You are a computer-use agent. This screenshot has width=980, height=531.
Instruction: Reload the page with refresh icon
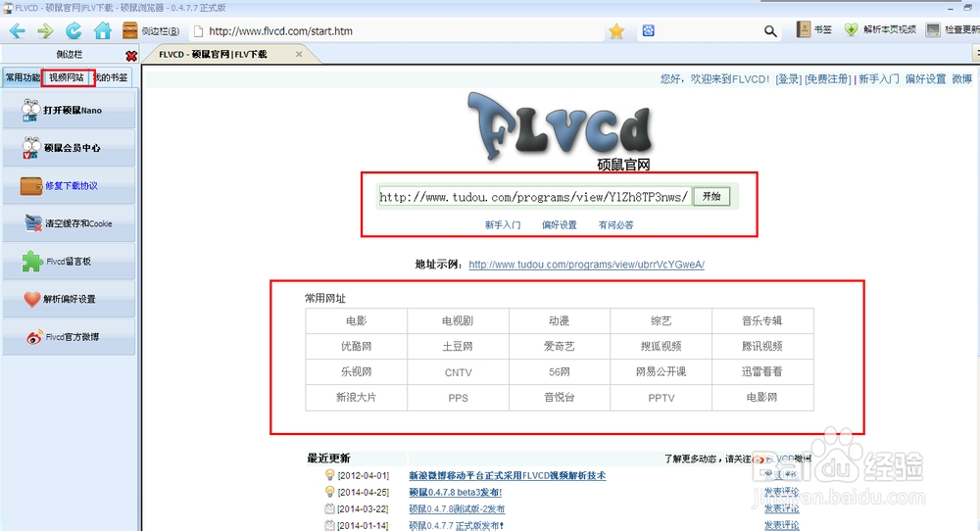click(73, 30)
